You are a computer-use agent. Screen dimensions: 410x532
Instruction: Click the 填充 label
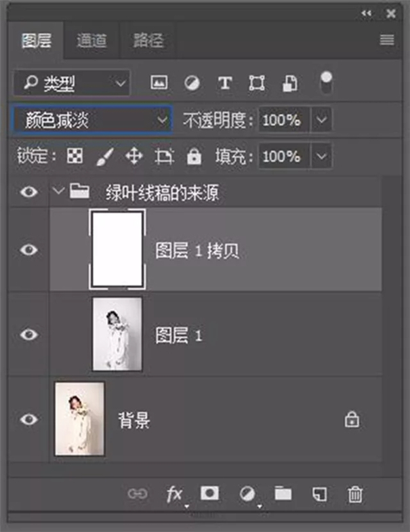(234, 157)
